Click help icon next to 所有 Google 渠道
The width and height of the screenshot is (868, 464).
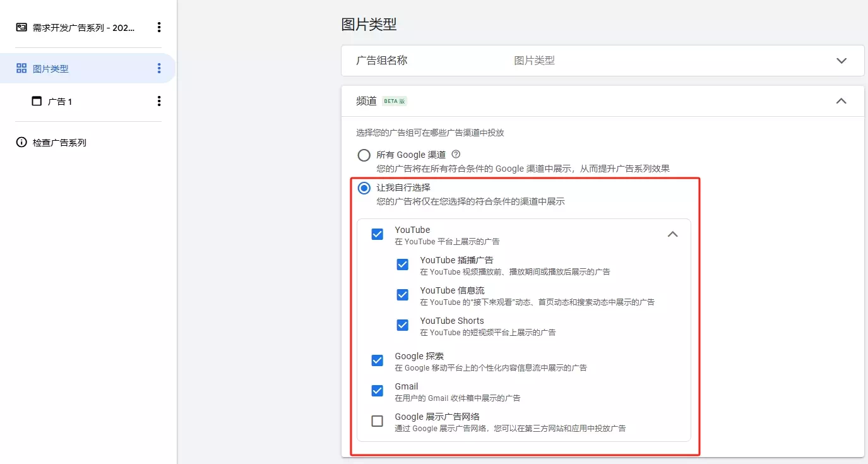click(x=456, y=155)
